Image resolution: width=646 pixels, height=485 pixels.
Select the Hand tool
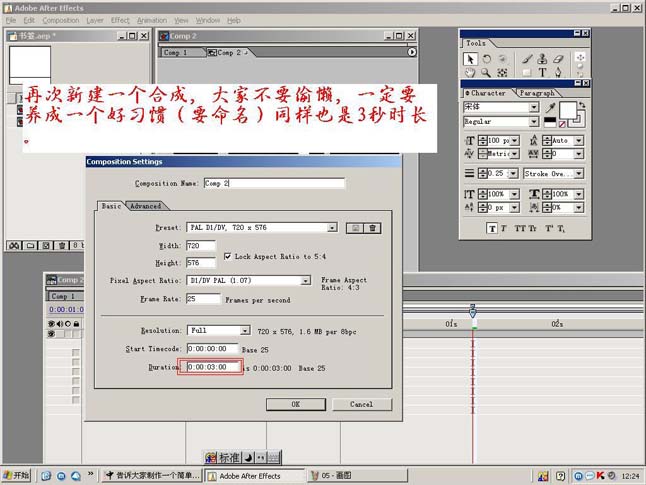[470, 73]
